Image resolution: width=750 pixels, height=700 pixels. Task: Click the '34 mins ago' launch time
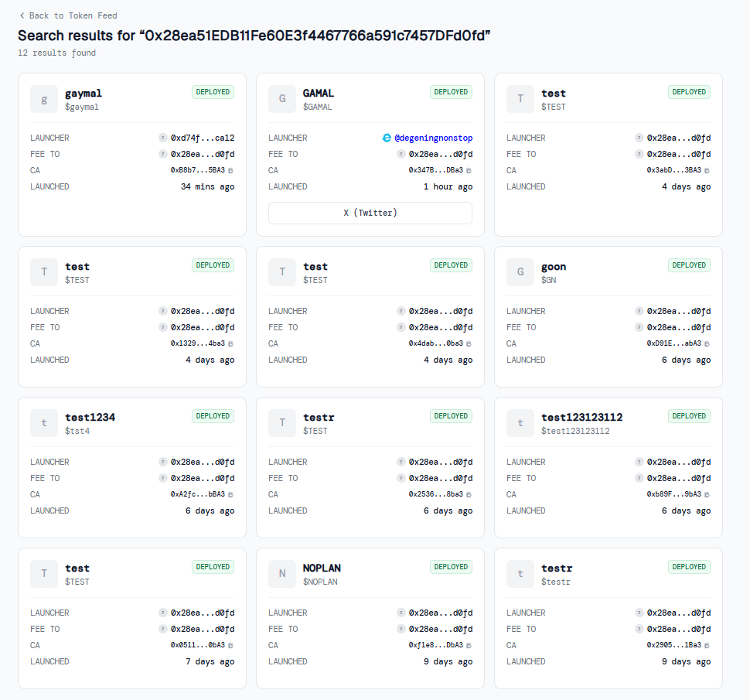pyautogui.click(x=207, y=186)
